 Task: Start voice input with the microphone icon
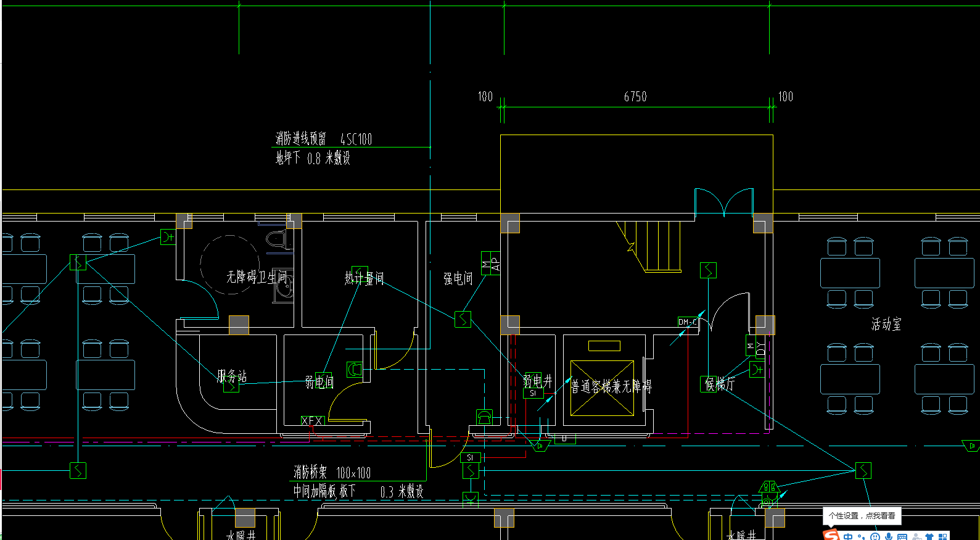(889, 536)
